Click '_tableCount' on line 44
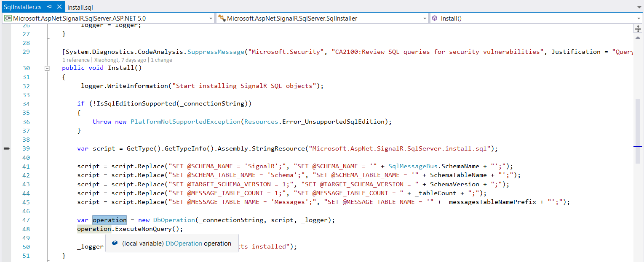 (436, 193)
